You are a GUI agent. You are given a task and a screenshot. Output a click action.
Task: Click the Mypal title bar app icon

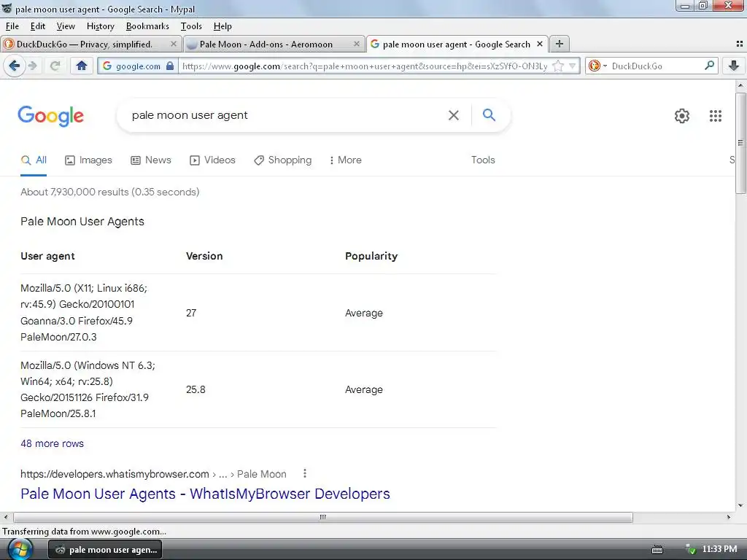click(7, 8)
